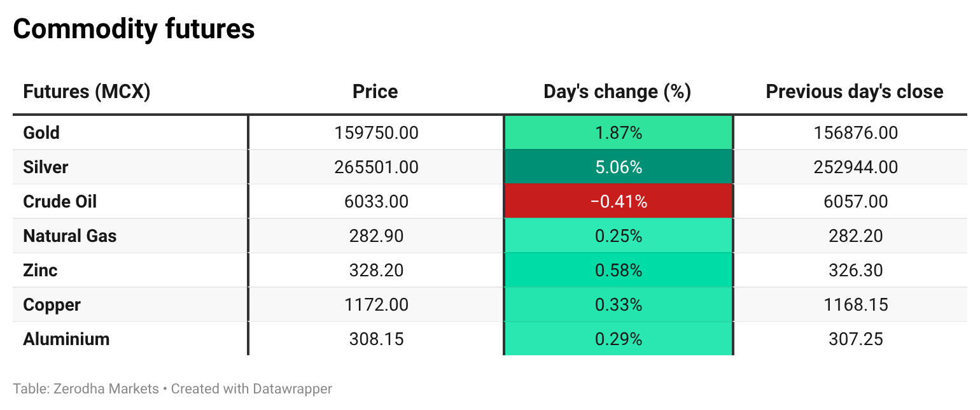Click the Zinc row label
980x410 pixels.
tap(40, 271)
